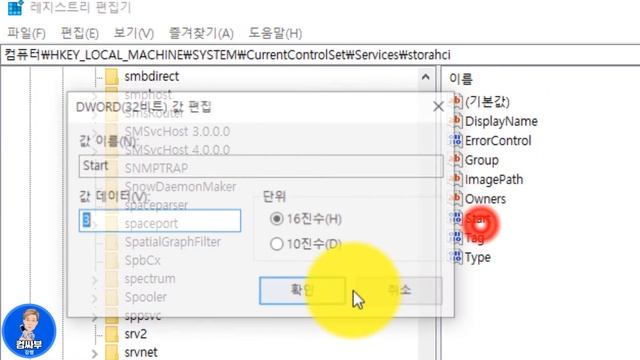
Task: Select 16진수(H) hexadecimal radio button
Action: click(x=277, y=219)
